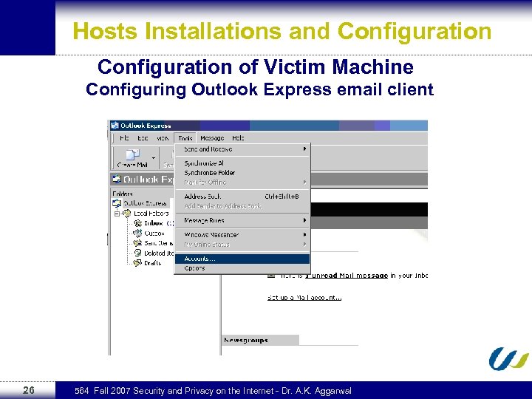Expand Windows Messenger submenu arrow

click(304, 235)
